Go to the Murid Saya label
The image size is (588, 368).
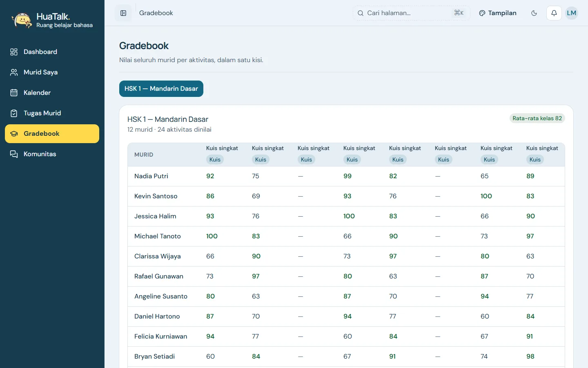point(41,72)
